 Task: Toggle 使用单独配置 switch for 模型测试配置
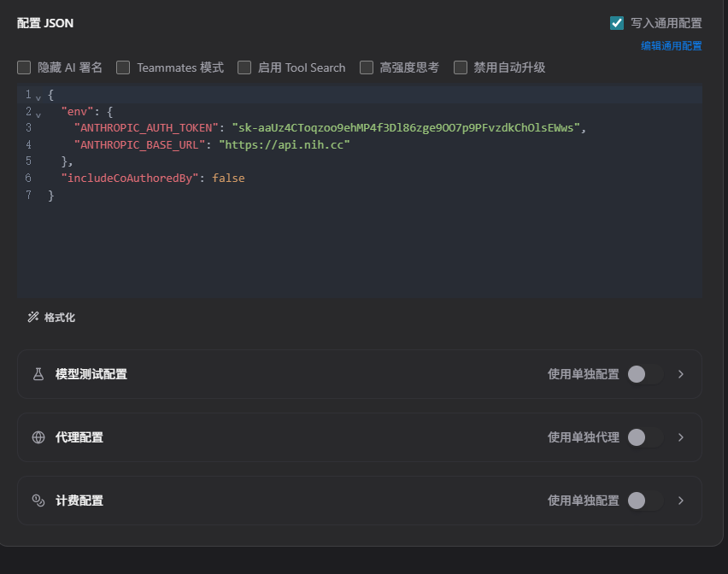tap(645, 374)
